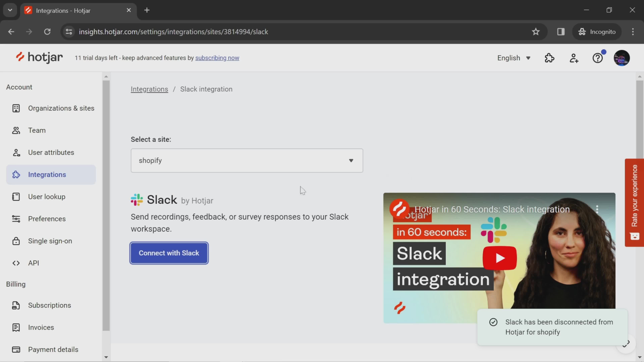The image size is (644, 362).
Task: Open Chrome menu three dots
Action: coord(633,32)
